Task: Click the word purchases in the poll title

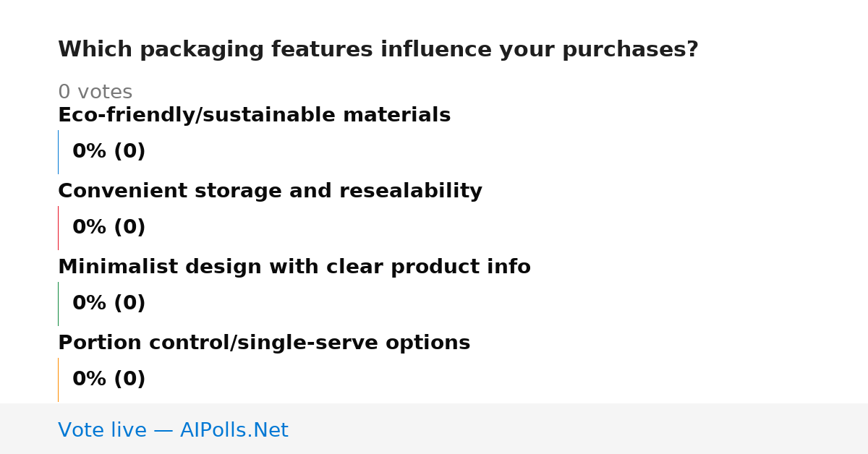Action: point(630,50)
